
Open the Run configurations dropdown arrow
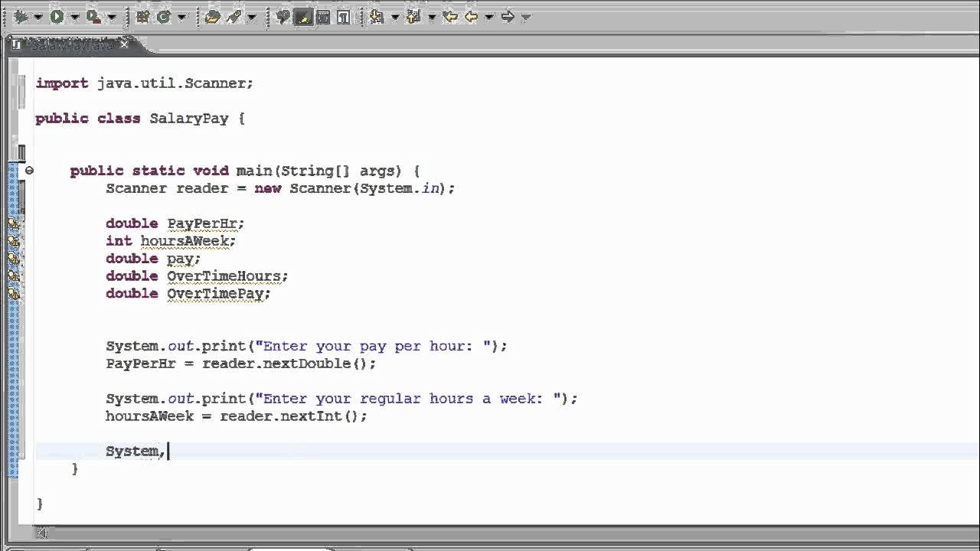tap(74, 17)
